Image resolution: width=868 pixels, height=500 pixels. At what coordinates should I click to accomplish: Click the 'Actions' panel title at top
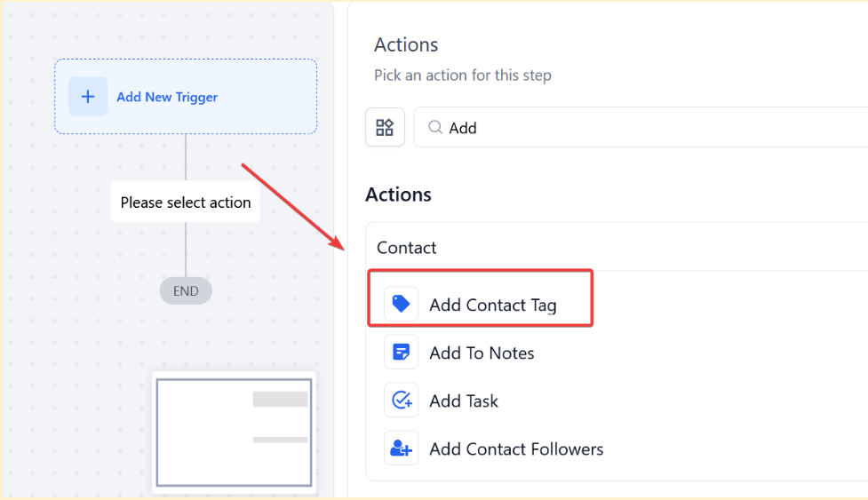tap(406, 44)
